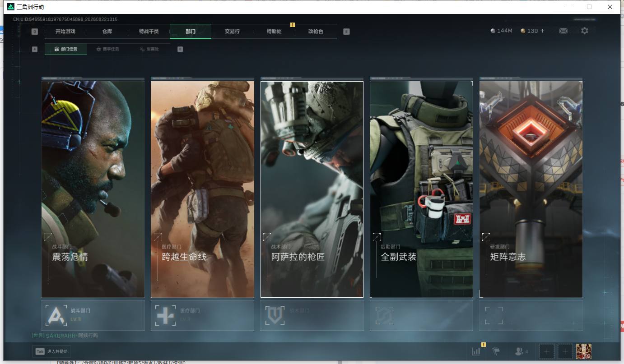Open the 军需处 sub-tab
The width and height of the screenshot is (624, 364).
coord(149,49)
